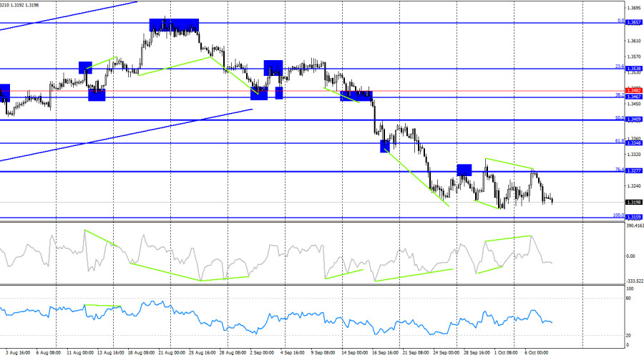Click the 1.3570 axis price value
This screenshot has height=358, width=644.
pyautogui.click(x=634, y=57)
